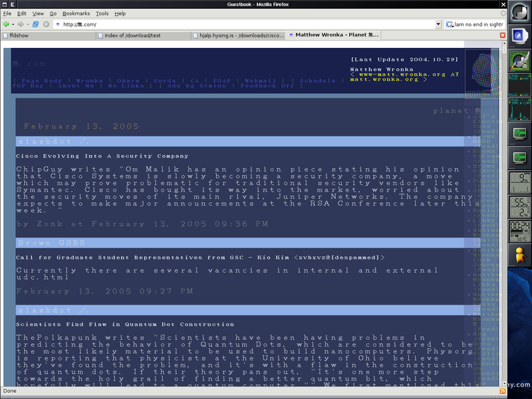Open the View menu

38,13
